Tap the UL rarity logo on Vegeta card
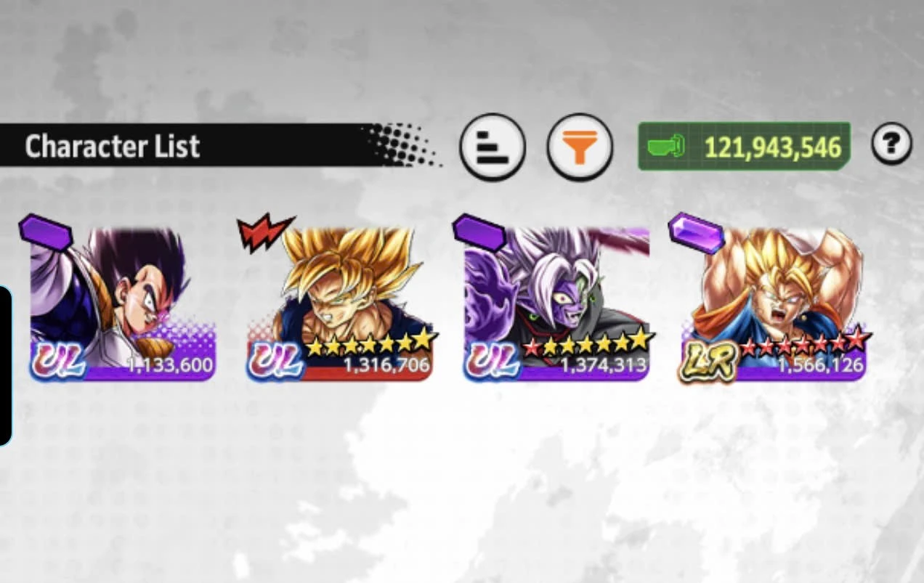Viewport: 924px width, 583px height. (58, 361)
